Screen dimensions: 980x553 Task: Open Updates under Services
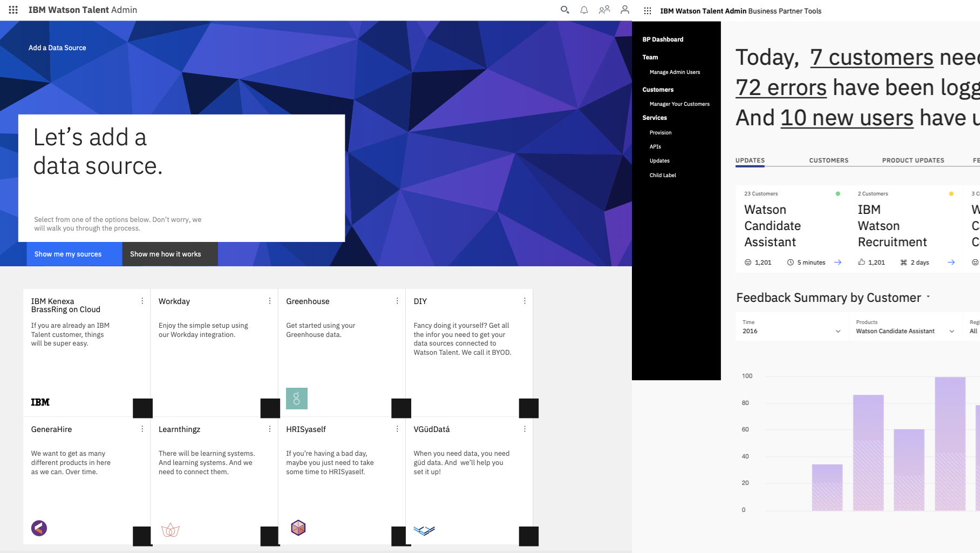pyautogui.click(x=659, y=160)
